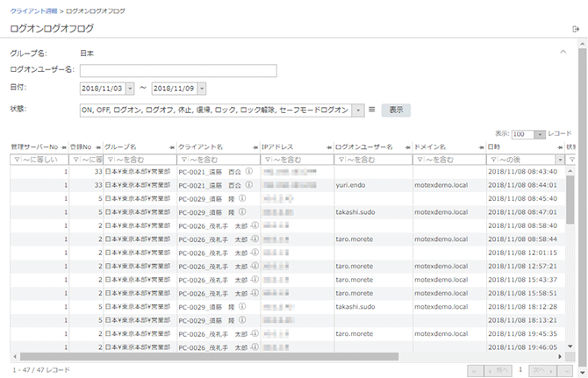Click filter funnel icon in 日時 column
This screenshot has width=588, height=378.
(493, 160)
